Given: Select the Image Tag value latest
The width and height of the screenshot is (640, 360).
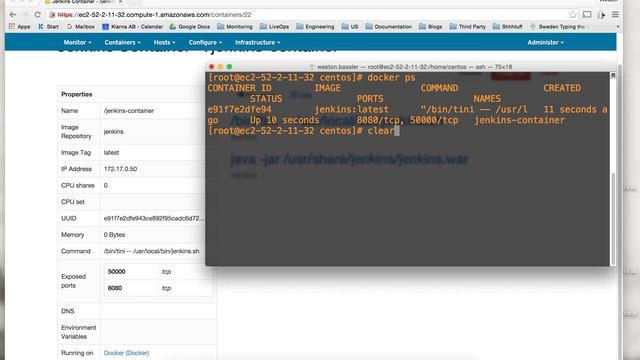Looking at the screenshot, I should (111, 153).
